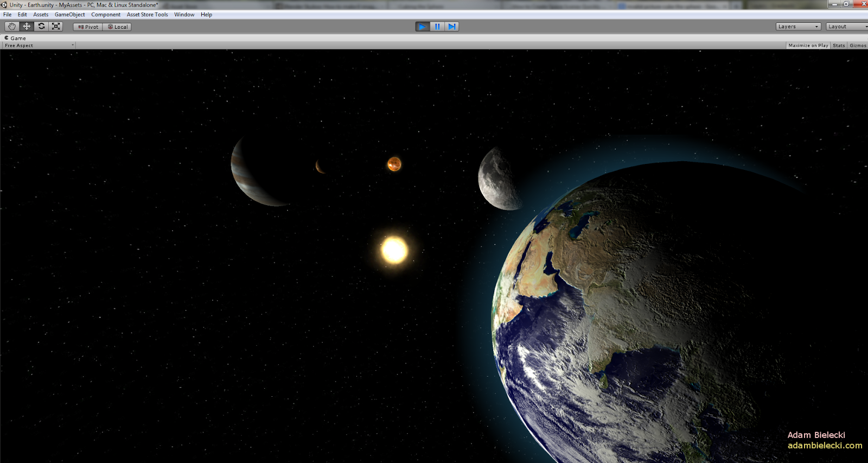Screen dimensions: 868x463
Task: Open the Window menu
Action: 184,15
